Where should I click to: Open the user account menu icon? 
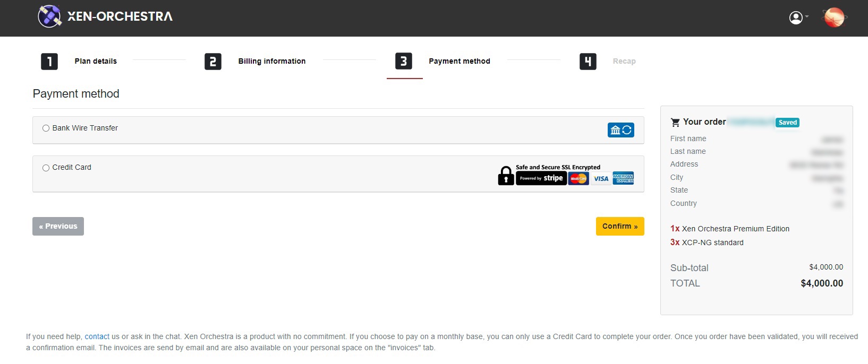(x=796, y=18)
